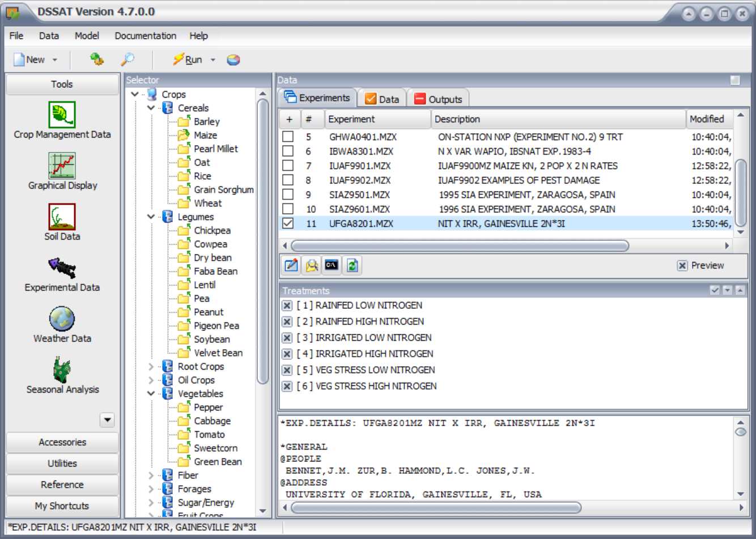Select the SIAZ9501.MZX experiment row
The image size is (756, 539).
click(506, 194)
